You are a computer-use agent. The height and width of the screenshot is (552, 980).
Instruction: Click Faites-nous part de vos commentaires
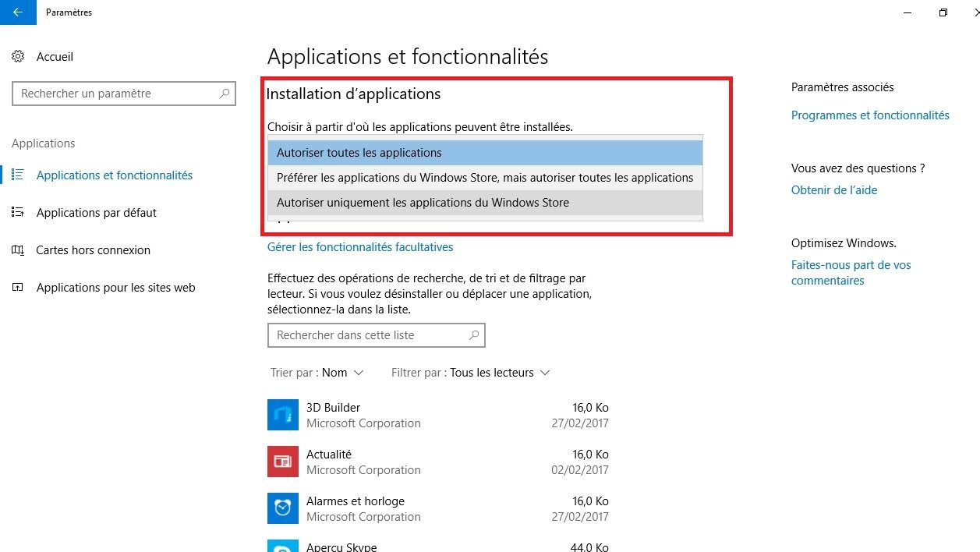(x=851, y=273)
